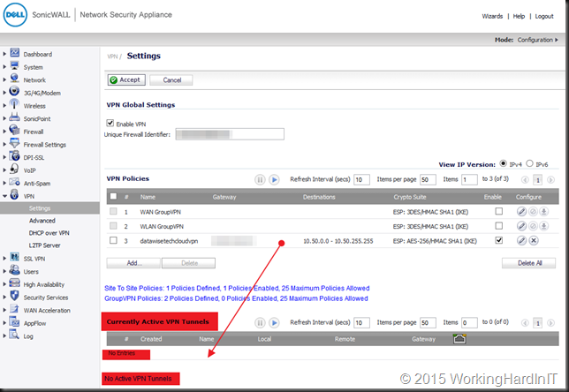This screenshot has height=392, width=569.
Task: Focus the Unique Firewall Identifier field
Action: pos(230,134)
